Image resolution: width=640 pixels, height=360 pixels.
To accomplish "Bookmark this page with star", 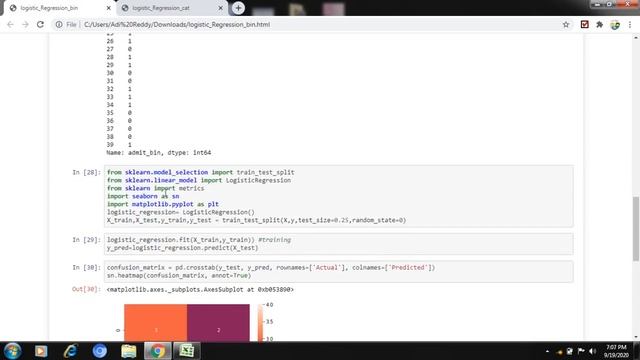I will tap(566, 24).
